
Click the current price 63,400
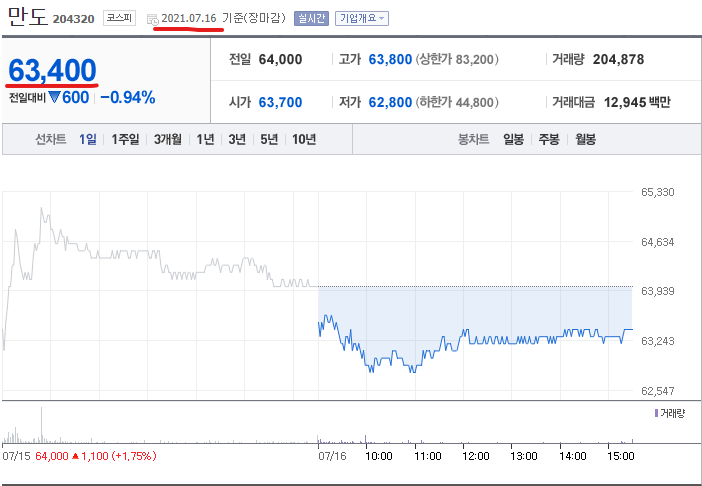click(52, 70)
